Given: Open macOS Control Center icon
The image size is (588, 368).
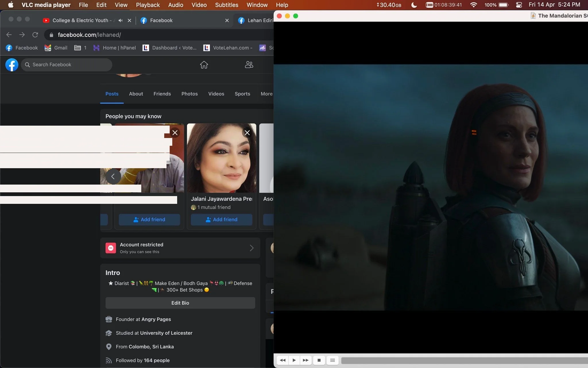Looking at the screenshot, I should click(x=519, y=5).
